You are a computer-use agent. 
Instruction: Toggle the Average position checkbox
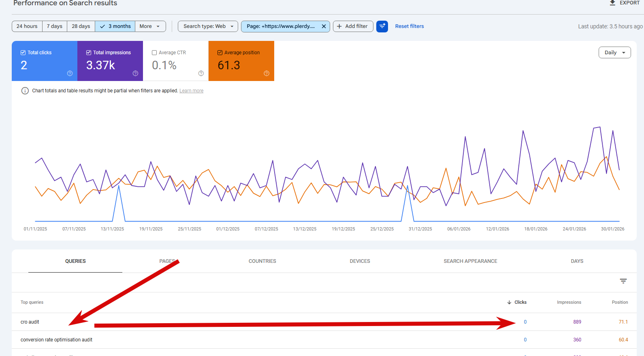pos(220,53)
